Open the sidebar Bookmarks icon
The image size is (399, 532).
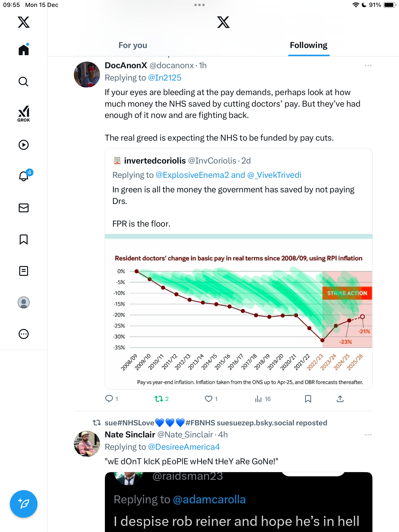24,239
